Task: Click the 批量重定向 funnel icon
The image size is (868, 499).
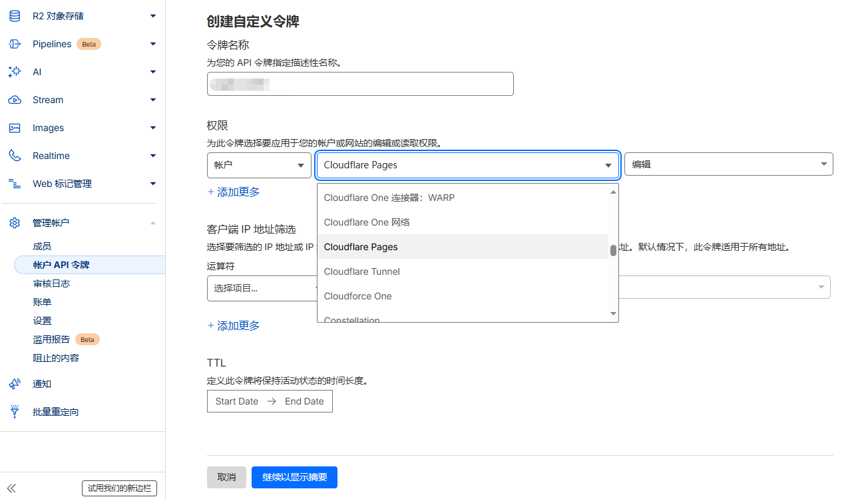Action: [15, 412]
